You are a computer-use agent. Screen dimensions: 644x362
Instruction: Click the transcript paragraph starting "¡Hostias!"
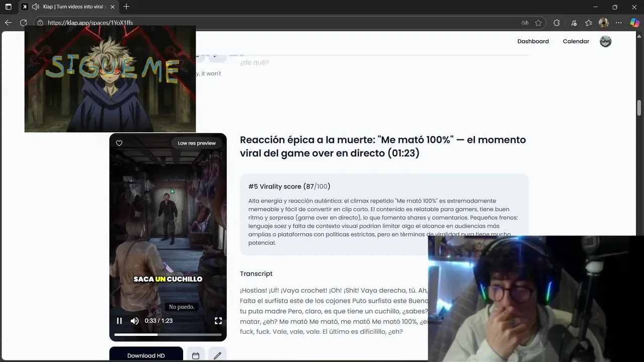[x=334, y=311]
